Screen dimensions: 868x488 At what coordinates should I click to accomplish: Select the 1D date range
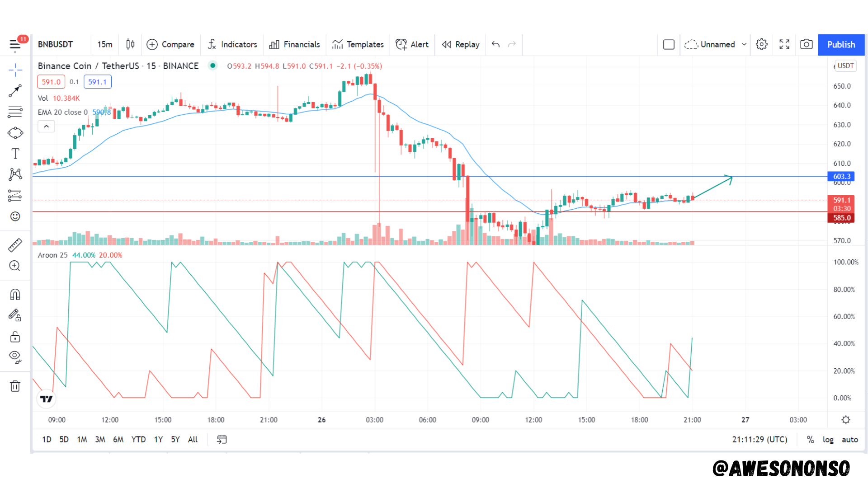(x=47, y=440)
